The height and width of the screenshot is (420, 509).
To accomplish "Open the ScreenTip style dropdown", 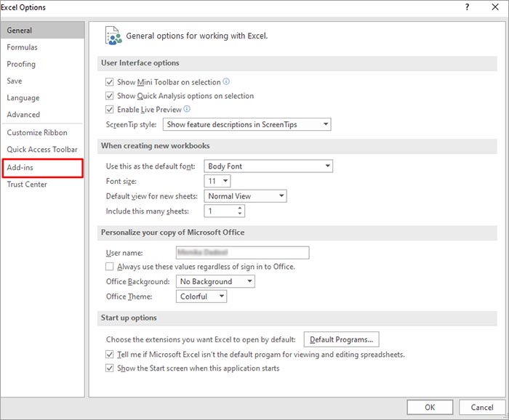I will (x=247, y=124).
